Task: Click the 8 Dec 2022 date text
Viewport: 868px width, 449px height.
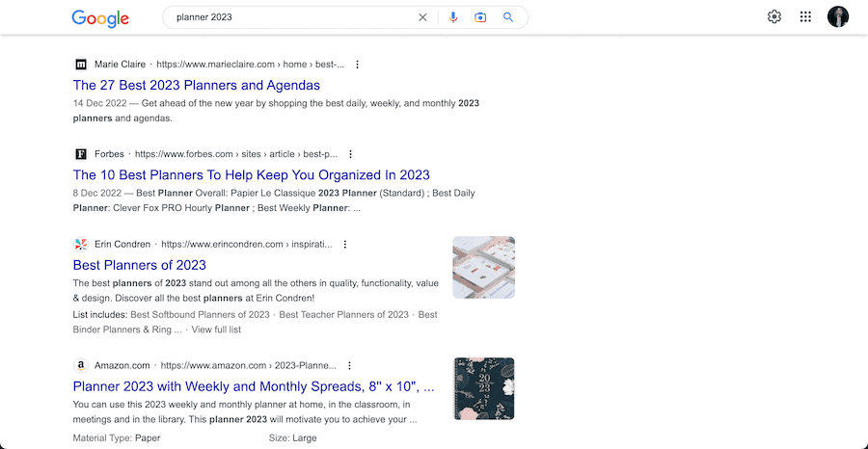Action: 95,193
